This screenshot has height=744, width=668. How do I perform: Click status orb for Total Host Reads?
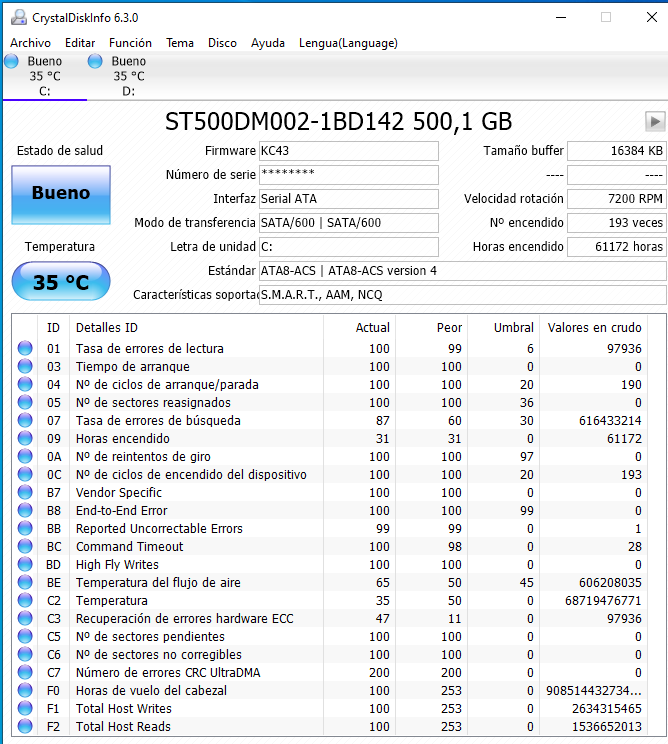25,727
